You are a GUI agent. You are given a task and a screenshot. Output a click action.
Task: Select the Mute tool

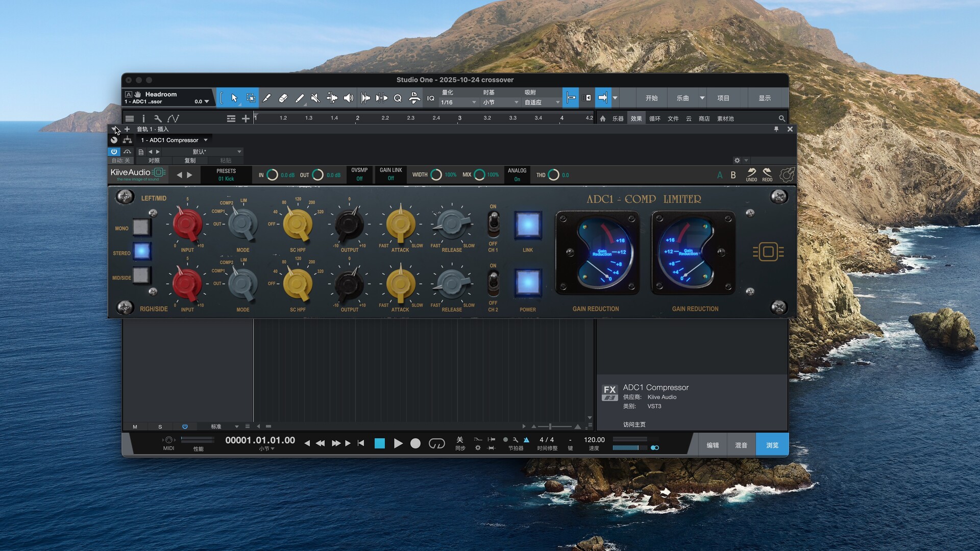(x=315, y=98)
